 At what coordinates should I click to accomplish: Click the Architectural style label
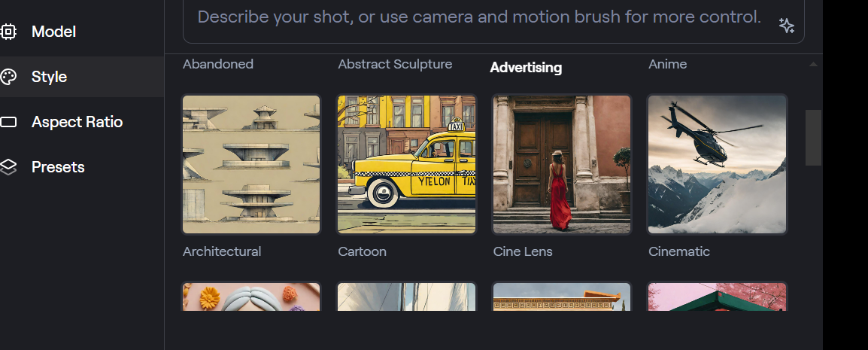pos(222,251)
